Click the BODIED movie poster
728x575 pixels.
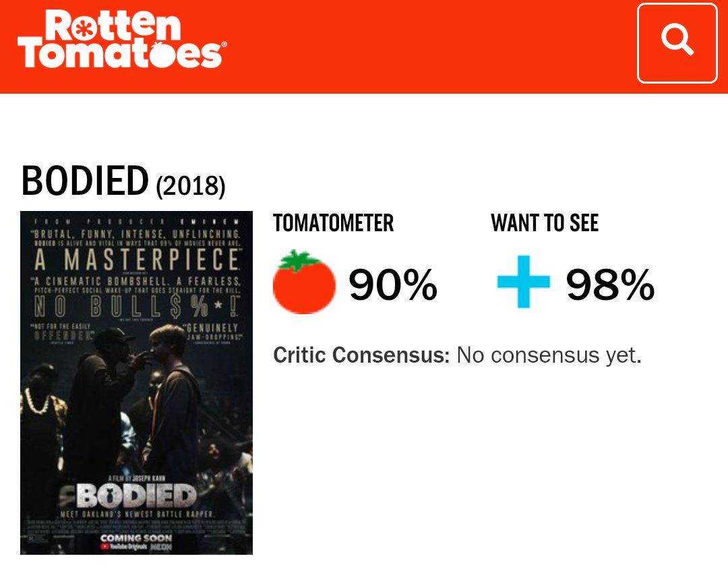[137, 384]
